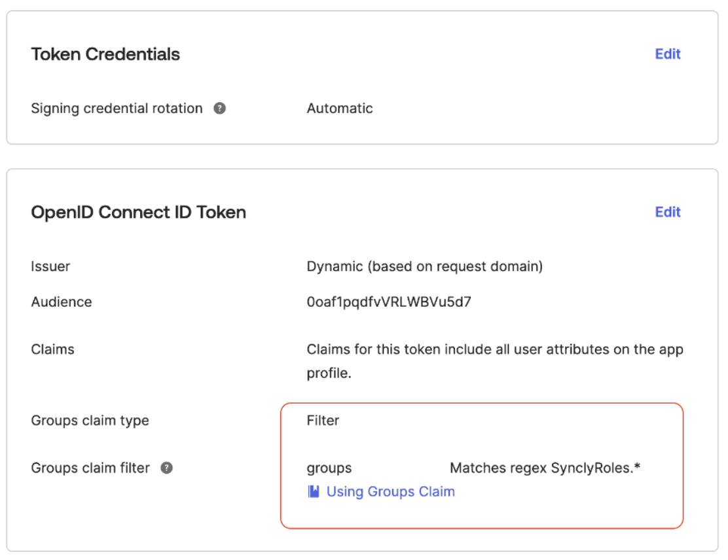Edit the OpenID Connect ID Token section
This screenshot has width=728, height=560.
coord(667,212)
